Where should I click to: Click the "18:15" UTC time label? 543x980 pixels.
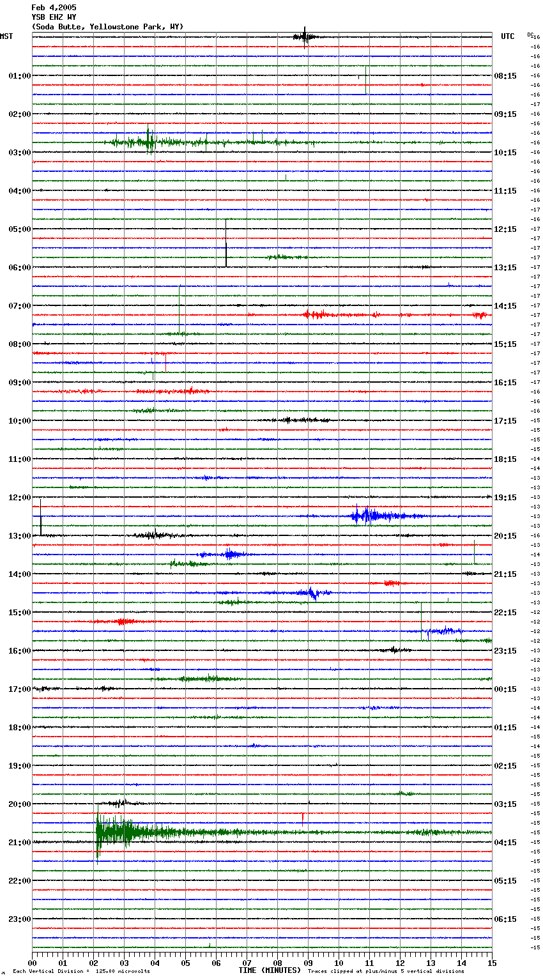coord(505,459)
